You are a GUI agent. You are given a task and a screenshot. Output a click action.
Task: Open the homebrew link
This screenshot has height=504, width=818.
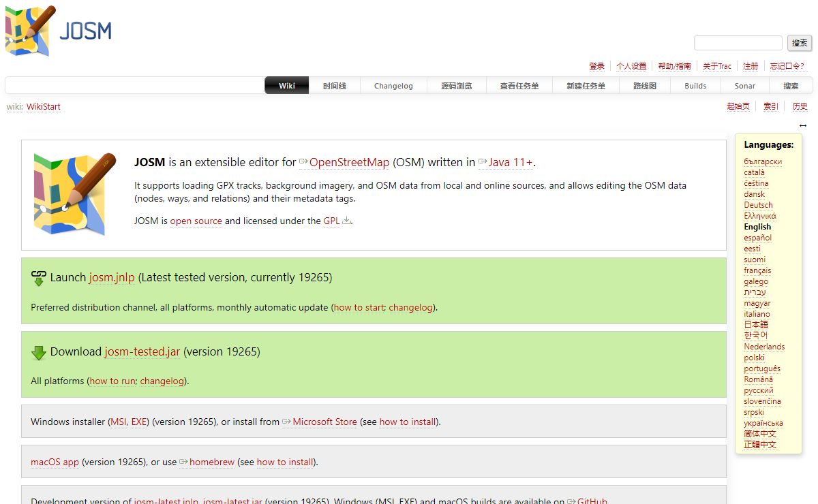coord(207,462)
